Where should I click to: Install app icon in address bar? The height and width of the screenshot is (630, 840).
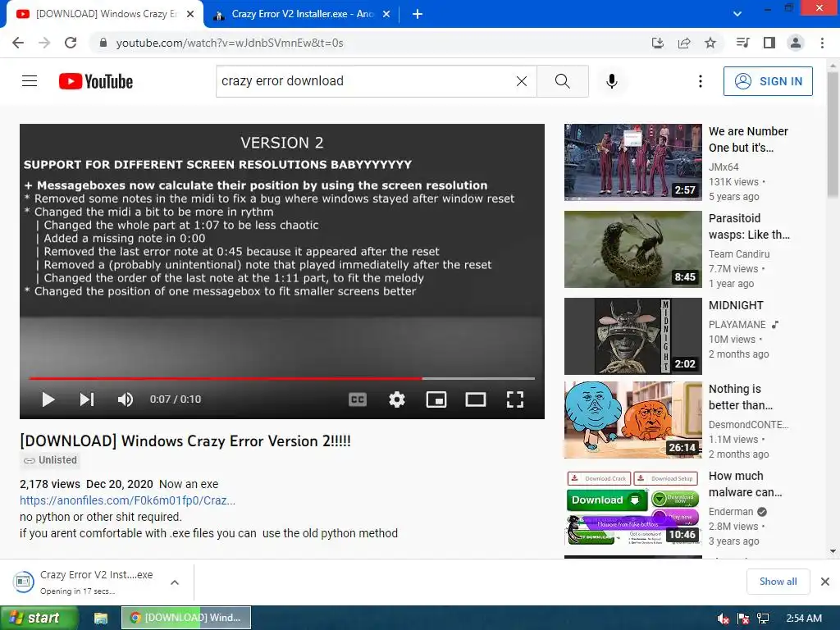[658, 43]
